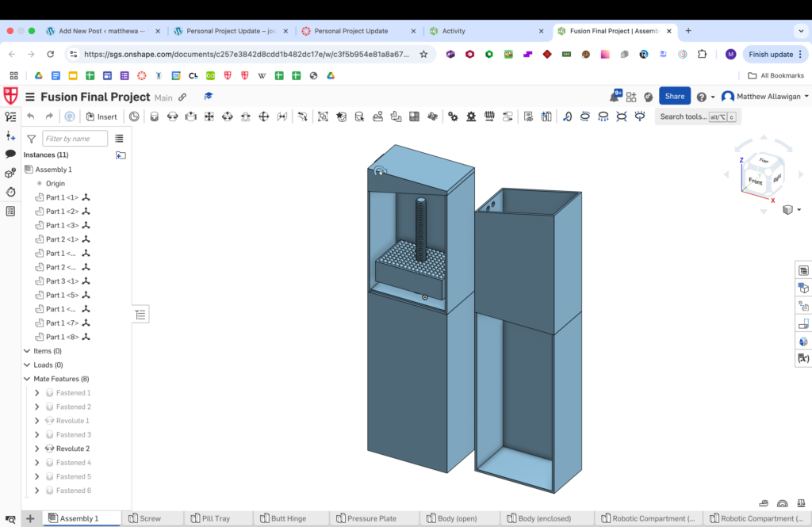Open the tab manager at bottom left
Viewport: 812px width, 527px height.
click(x=10, y=519)
